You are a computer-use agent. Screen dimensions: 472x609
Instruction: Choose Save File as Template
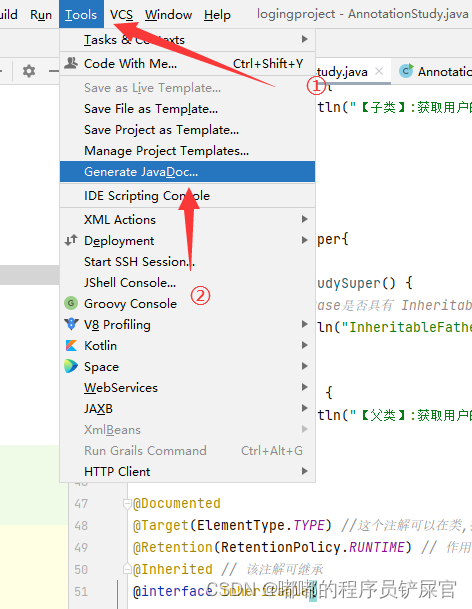click(187, 109)
